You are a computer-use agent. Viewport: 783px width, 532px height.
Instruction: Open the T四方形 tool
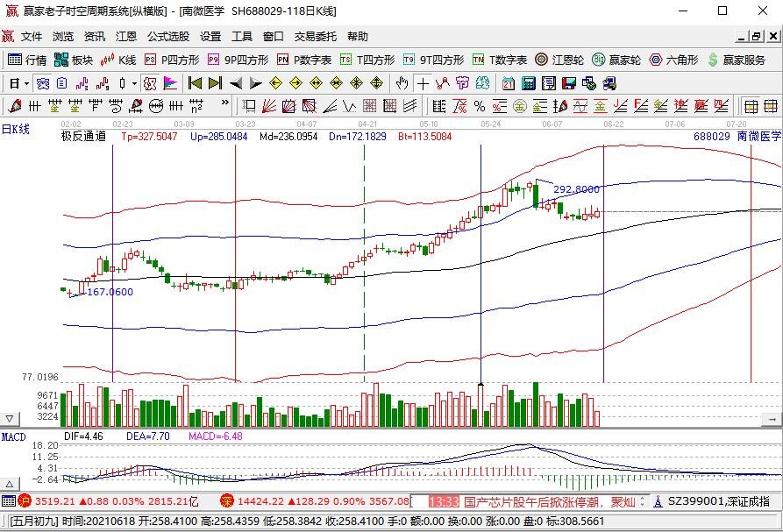coord(367,60)
